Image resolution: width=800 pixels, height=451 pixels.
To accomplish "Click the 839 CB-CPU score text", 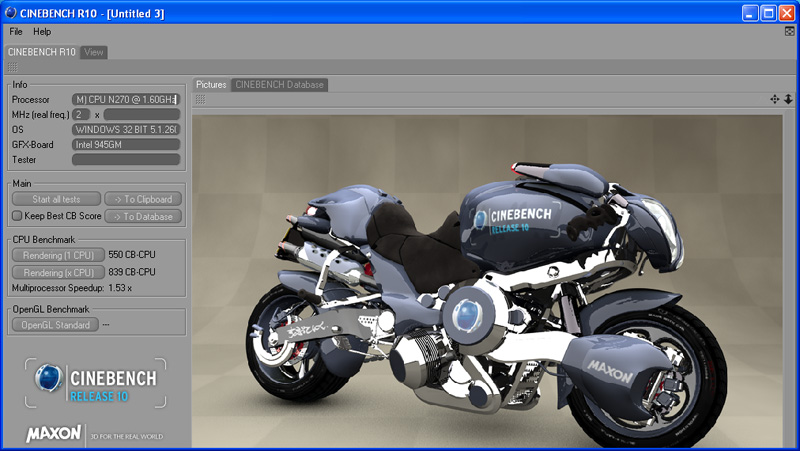I will click(132, 272).
